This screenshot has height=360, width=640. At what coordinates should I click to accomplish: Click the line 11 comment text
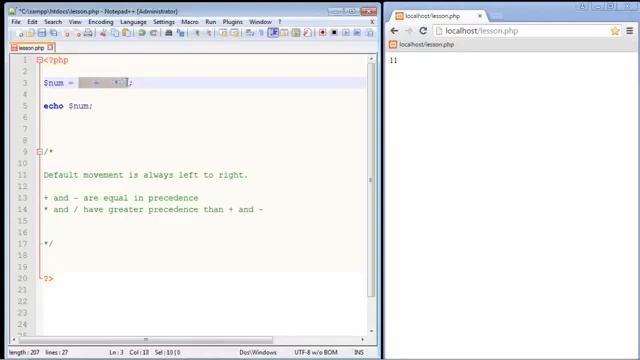pos(146,175)
